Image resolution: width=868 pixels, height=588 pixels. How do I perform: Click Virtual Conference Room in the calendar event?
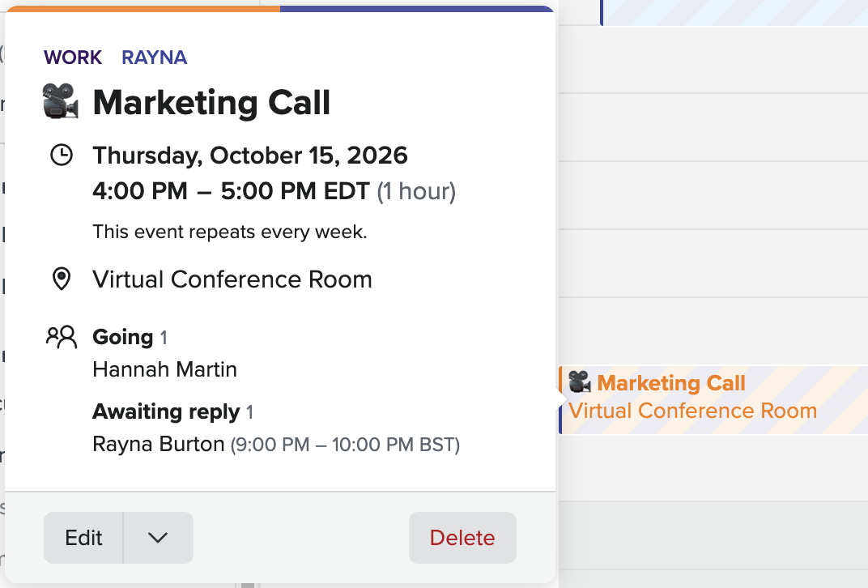(x=692, y=411)
